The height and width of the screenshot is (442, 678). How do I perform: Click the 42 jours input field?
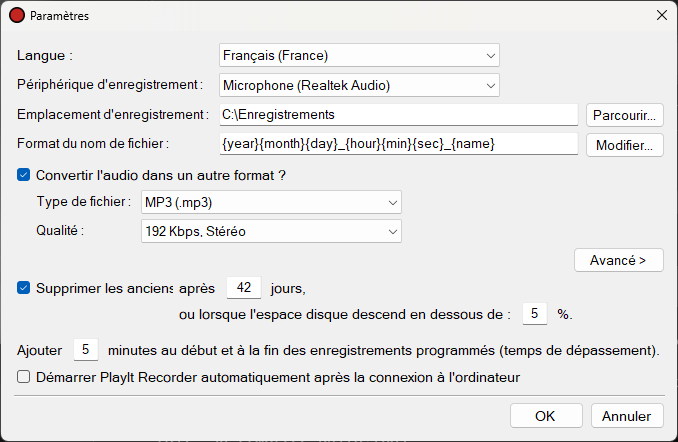(244, 288)
